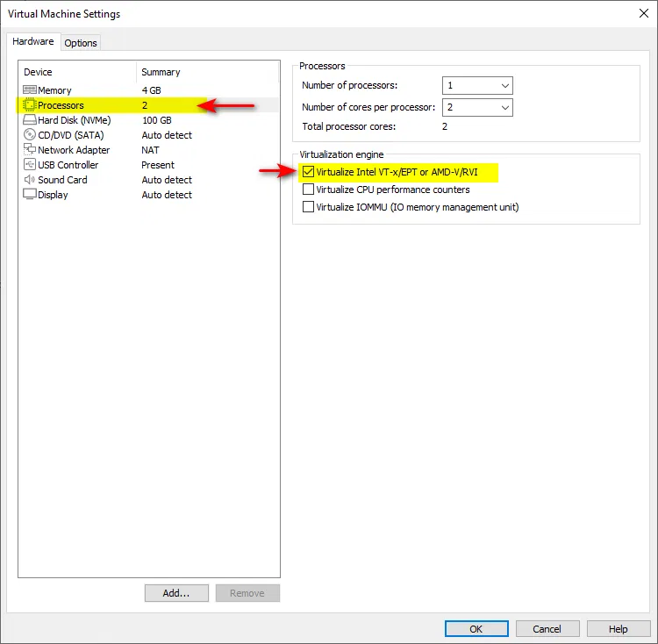Click the Network Adapter icon
This screenshot has width=658, height=644.
[x=29, y=149]
